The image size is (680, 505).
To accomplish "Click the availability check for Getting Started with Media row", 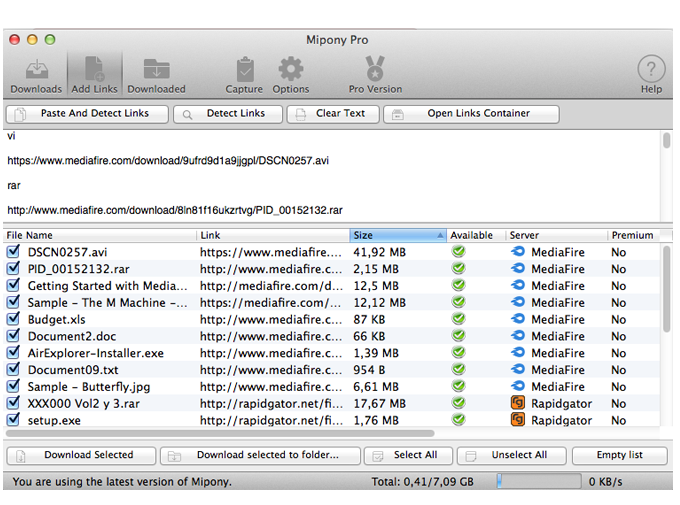I will tap(458, 285).
